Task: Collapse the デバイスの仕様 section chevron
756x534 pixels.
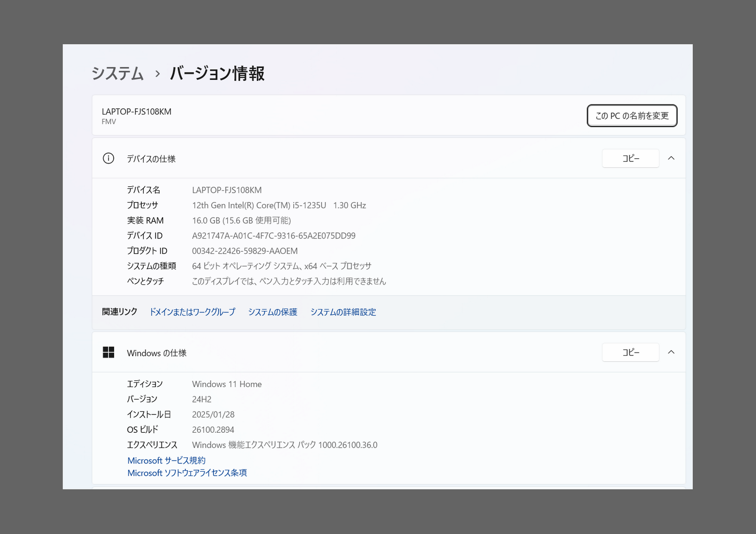Action: tap(671, 158)
